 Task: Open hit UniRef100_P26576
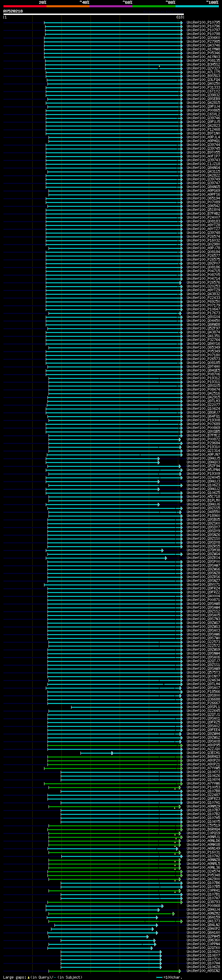point(203,282)
